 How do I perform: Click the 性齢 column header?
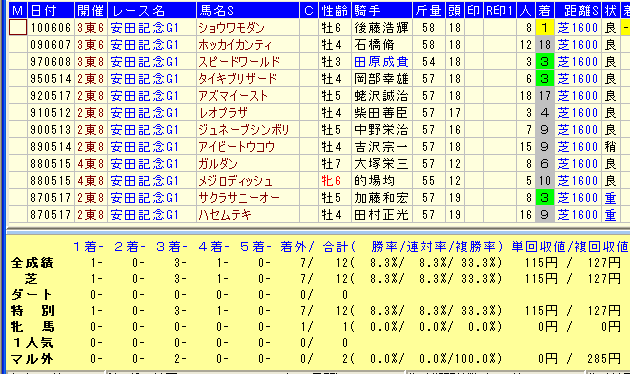(335, 10)
